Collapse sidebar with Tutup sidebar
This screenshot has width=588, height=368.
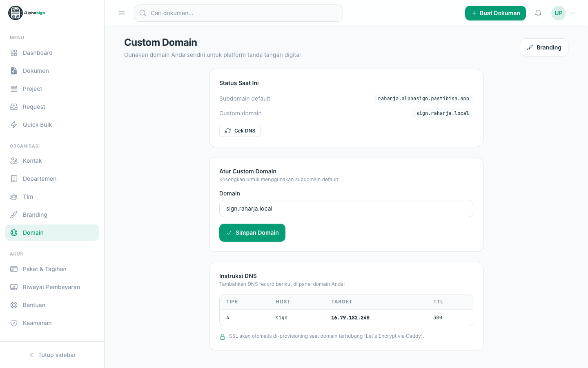pos(52,355)
